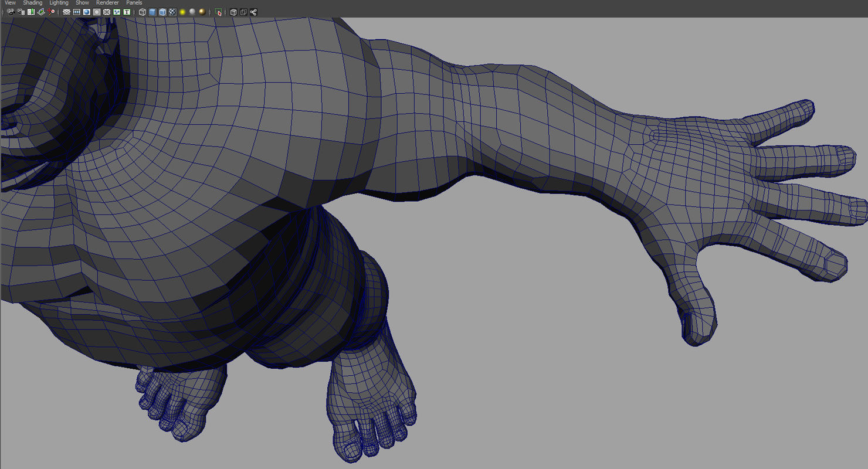Click the camera Bookmarks icon
868x469 pixels.
tap(31, 12)
